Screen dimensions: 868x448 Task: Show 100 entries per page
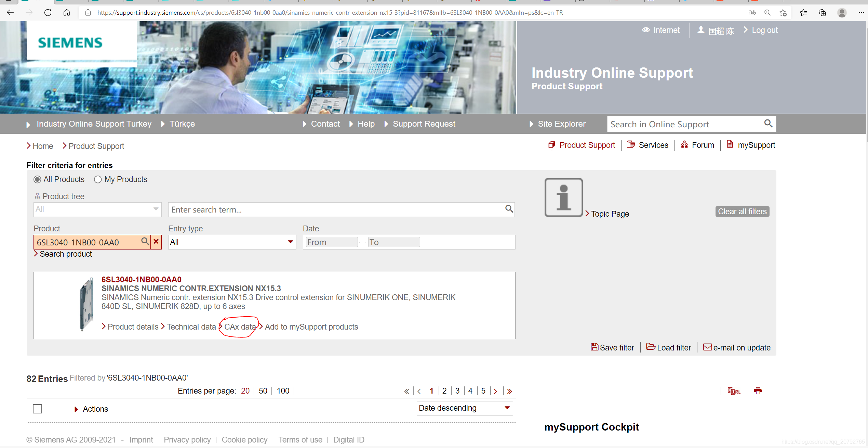click(283, 391)
